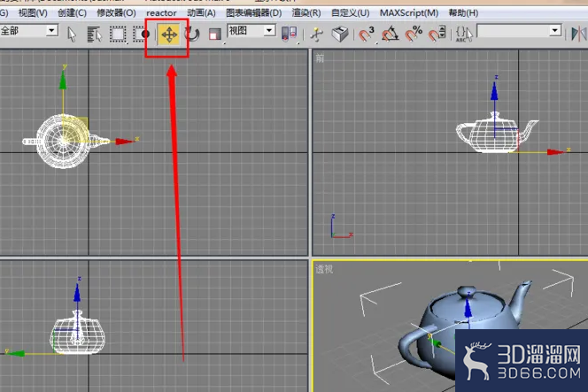588x392 pixels.
Task: Activate the Select and Rotate tool
Action: coord(192,35)
